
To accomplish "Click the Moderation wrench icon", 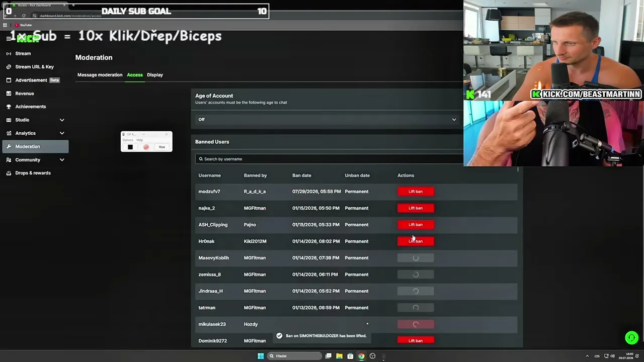I will pos(9,146).
